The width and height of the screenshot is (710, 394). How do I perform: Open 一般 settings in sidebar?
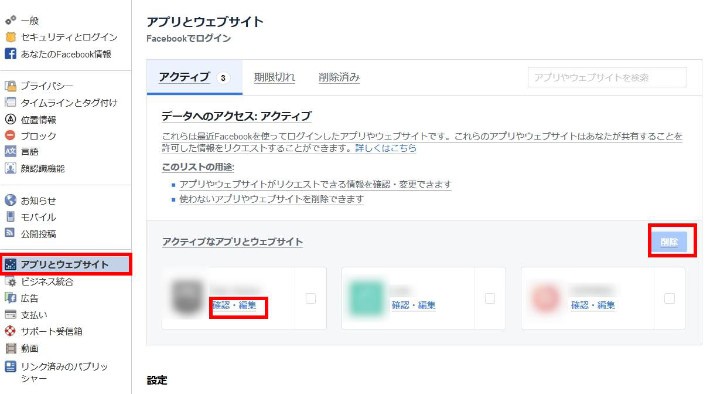click(x=30, y=21)
